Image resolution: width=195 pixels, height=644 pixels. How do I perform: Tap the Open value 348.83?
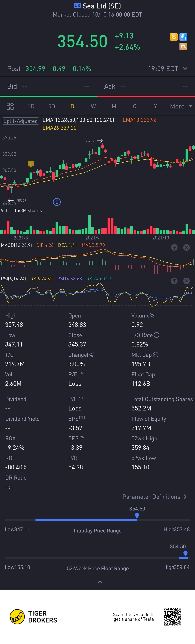(x=77, y=325)
